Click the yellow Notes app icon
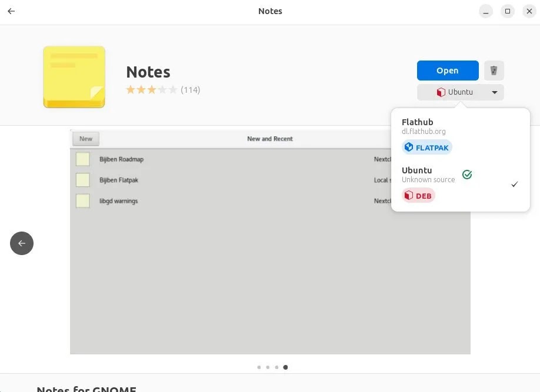Image resolution: width=540 pixels, height=392 pixels. [x=74, y=77]
